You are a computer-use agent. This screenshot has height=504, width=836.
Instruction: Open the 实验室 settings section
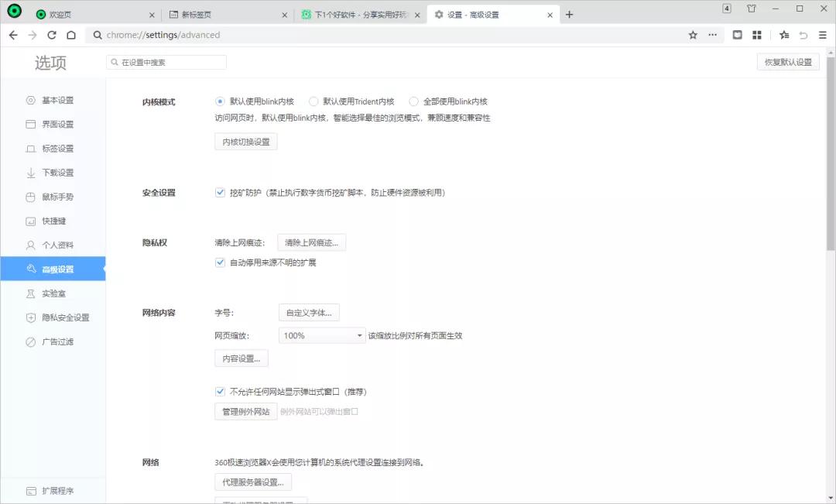point(50,293)
